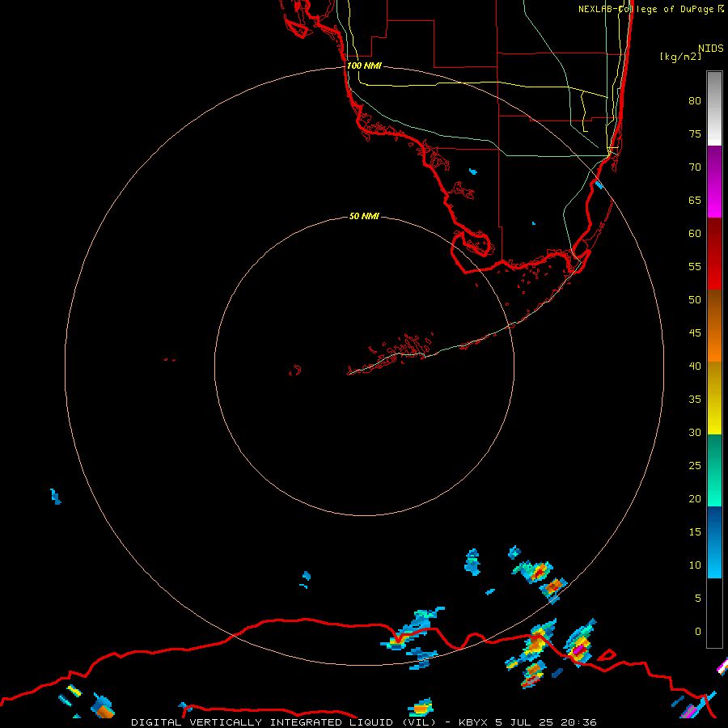This screenshot has width=728, height=728.
Task: Click the color scale value 40
Action: coord(695,366)
